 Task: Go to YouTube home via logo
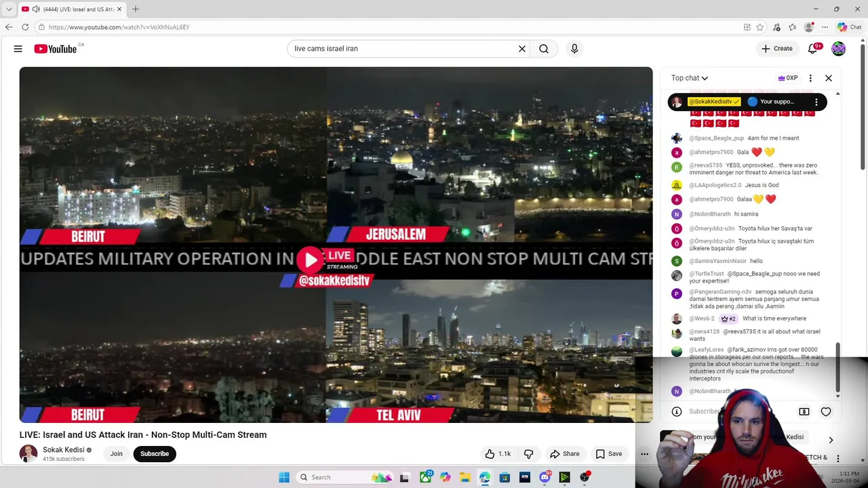tap(56, 49)
